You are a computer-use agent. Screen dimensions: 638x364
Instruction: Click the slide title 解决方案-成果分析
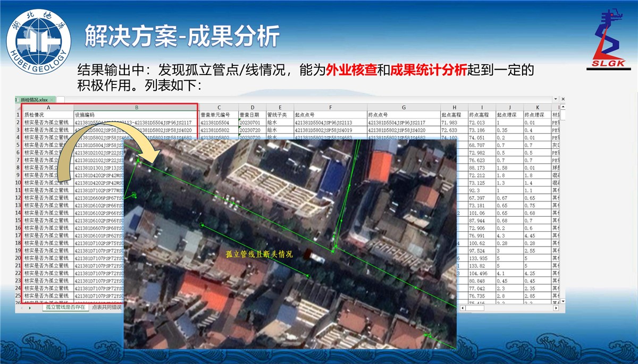click(182, 36)
